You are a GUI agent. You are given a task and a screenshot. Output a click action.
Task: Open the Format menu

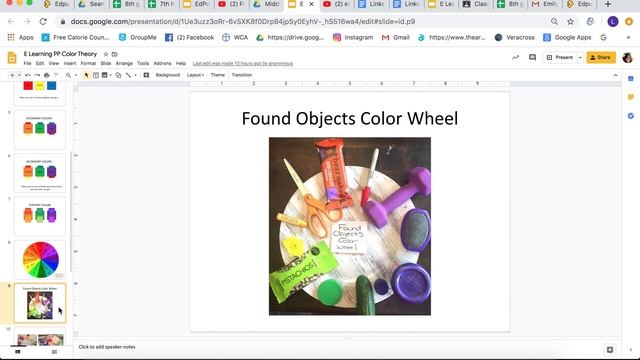pyautogui.click(x=88, y=64)
